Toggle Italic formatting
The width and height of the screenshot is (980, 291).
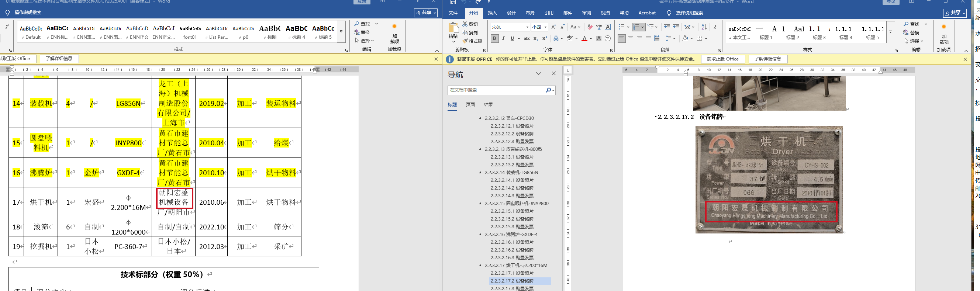pos(504,38)
